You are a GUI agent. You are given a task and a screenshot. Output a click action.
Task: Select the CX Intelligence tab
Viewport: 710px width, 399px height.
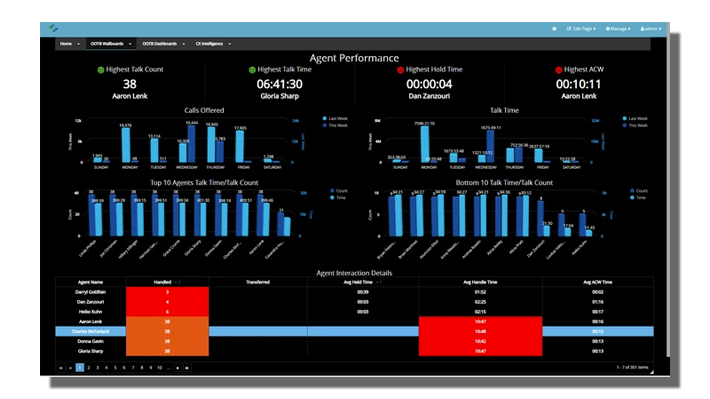tap(209, 44)
